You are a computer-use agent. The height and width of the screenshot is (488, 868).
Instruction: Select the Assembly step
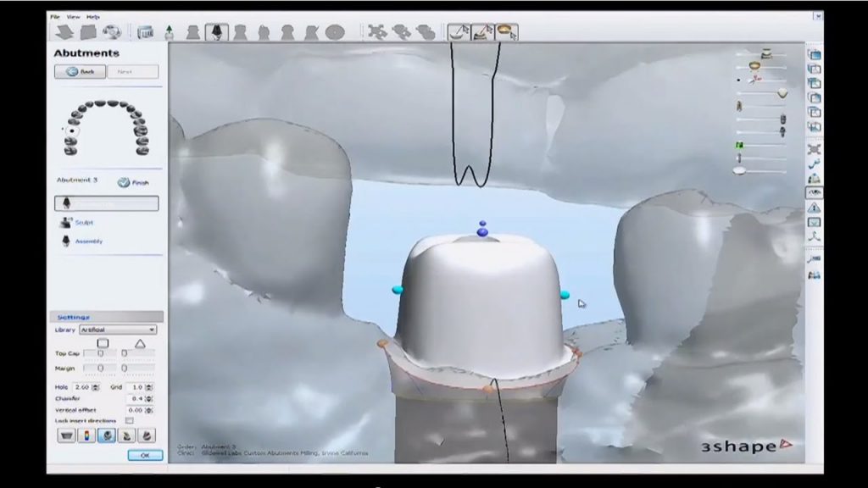click(88, 241)
